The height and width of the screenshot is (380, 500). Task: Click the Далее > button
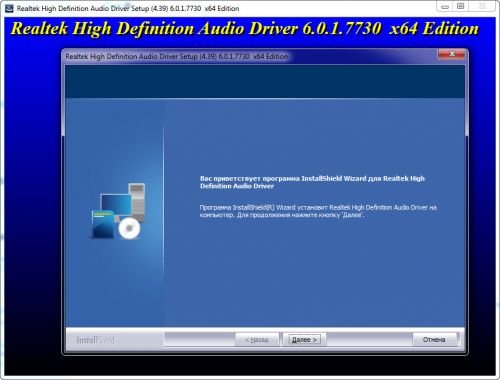[304, 340]
